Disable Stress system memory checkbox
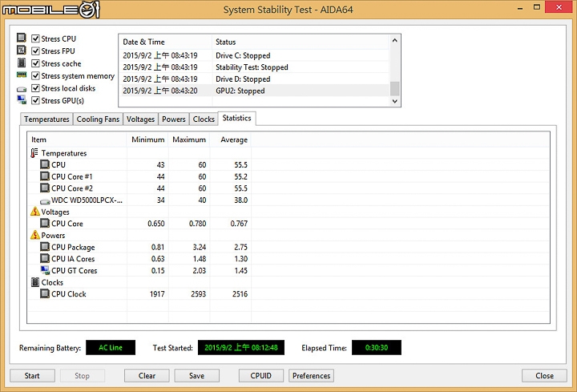Viewport: 577px width, 392px height. pos(36,76)
